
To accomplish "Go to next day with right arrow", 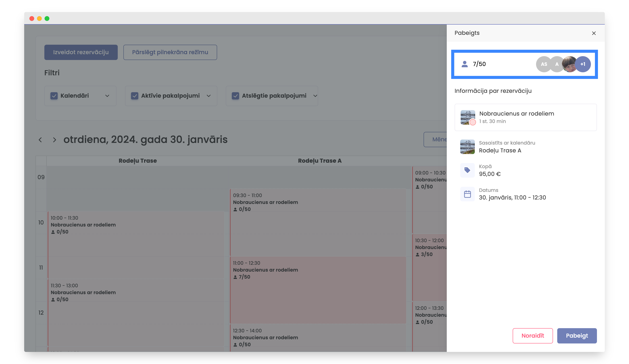I will (x=54, y=140).
